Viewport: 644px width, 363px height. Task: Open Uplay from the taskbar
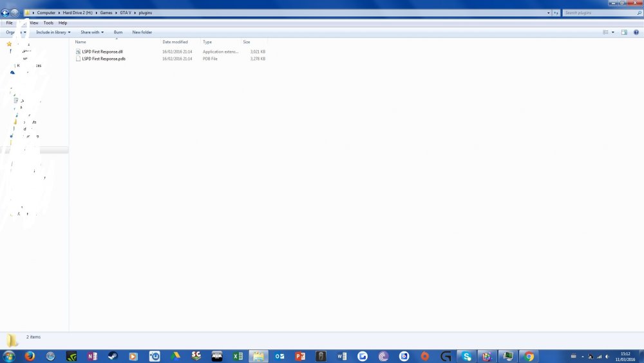155,356
